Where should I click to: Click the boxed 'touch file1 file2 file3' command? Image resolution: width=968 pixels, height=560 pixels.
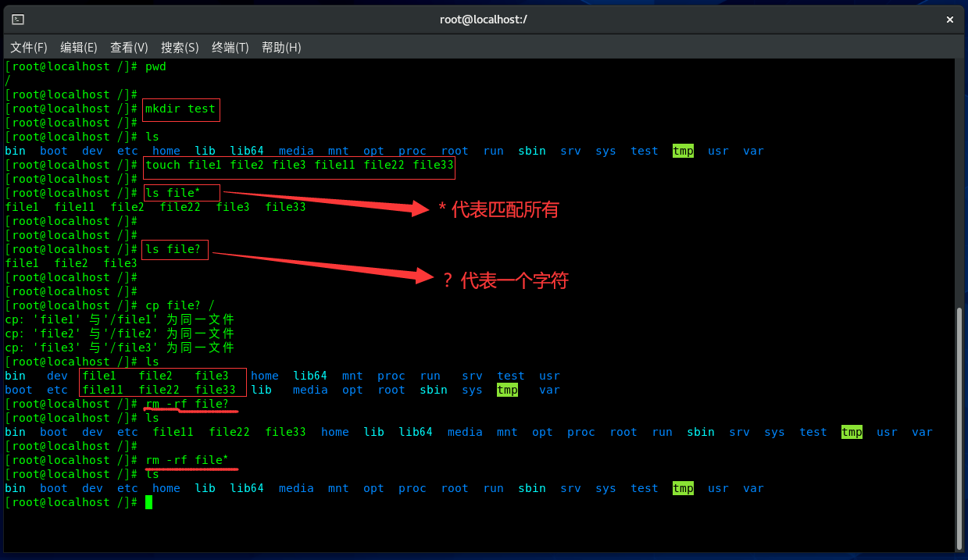click(x=299, y=166)
